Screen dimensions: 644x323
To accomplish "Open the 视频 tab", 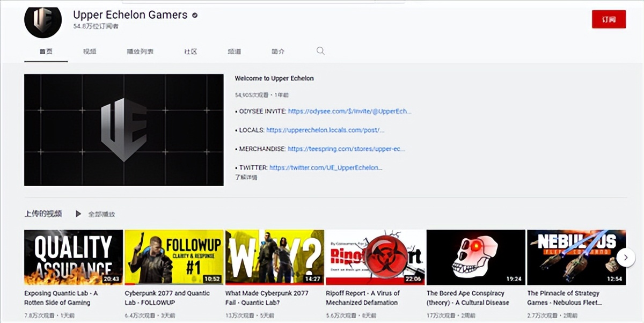I will pyautogui.click(x=90, y=52).
